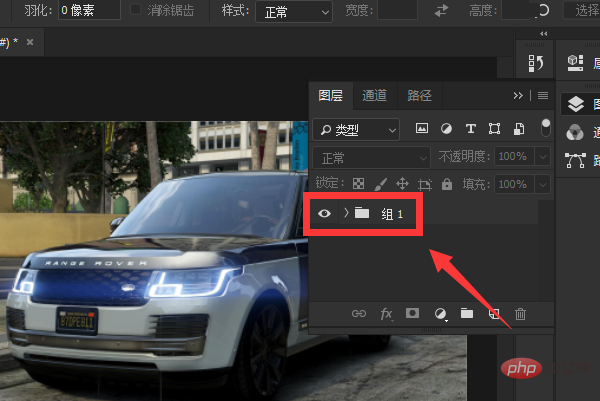
Task: Lock transparent pixels checkerboard icon
Action: [x=359, y=184]
